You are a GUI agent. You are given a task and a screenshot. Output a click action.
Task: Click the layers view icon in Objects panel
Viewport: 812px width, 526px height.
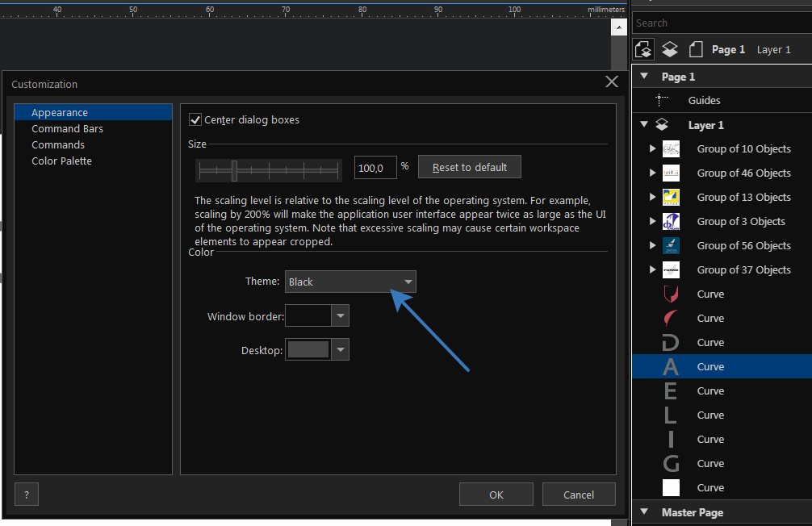(670, 50)
